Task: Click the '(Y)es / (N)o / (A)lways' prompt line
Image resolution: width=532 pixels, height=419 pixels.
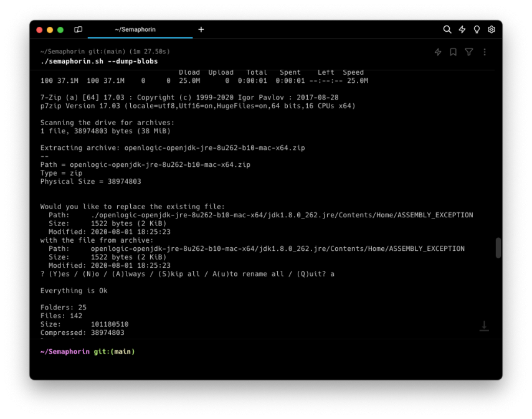Action: tap(188, 274)
